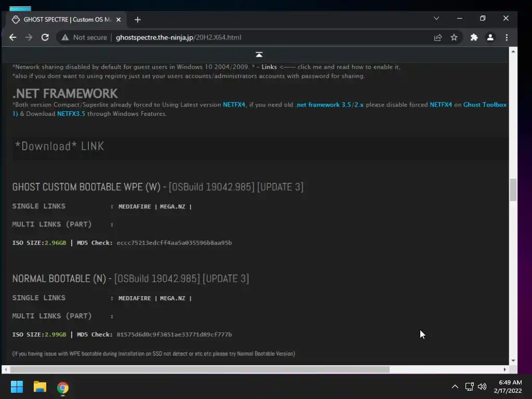Click the forward navigation arrow
This screenshot has height=399, width=532.
(29, 37)
